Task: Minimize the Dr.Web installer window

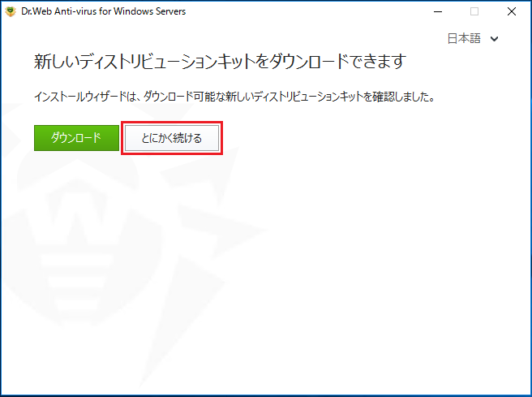Action: coord(438,11)
